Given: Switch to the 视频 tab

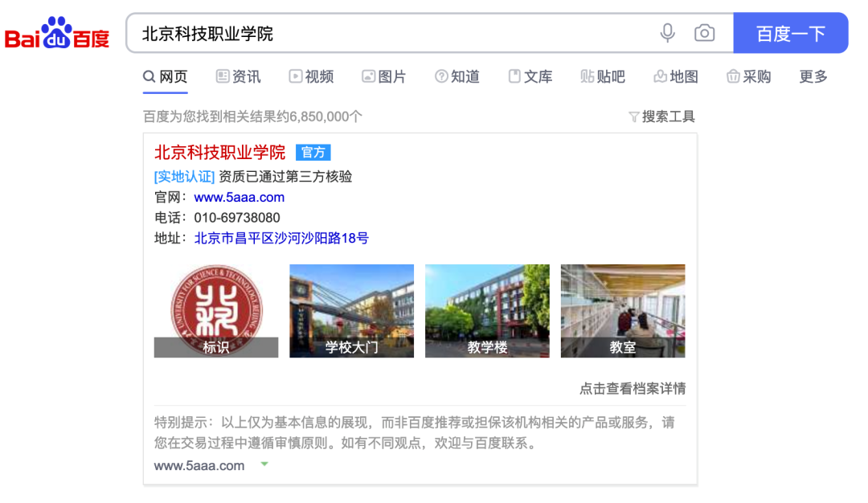Looking at the screenshot, I should (x=312, y=76).
